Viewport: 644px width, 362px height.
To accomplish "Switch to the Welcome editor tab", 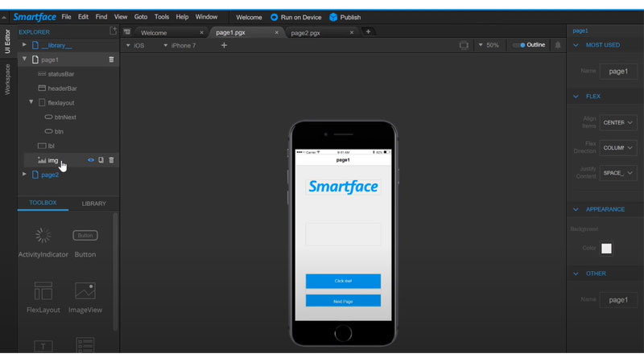I will click(x=154, y=33).
